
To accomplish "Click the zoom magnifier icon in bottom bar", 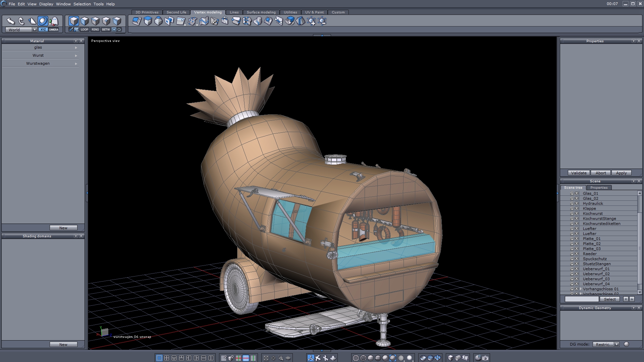I will [x=281, y=358].
